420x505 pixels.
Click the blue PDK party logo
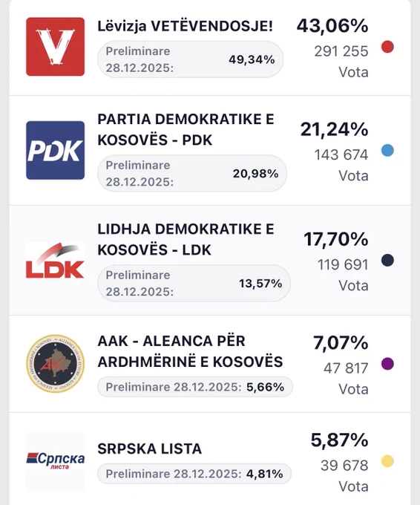(56, 150)
